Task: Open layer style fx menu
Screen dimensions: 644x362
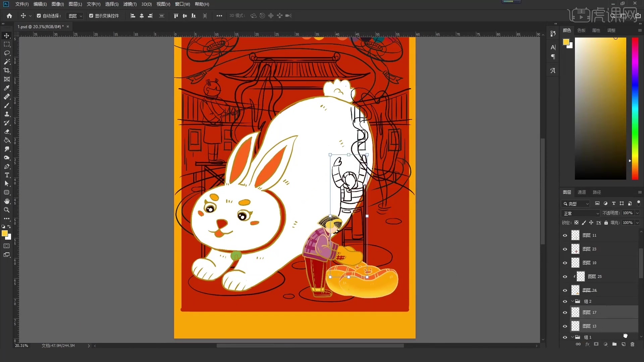Action: coord(587,344)
